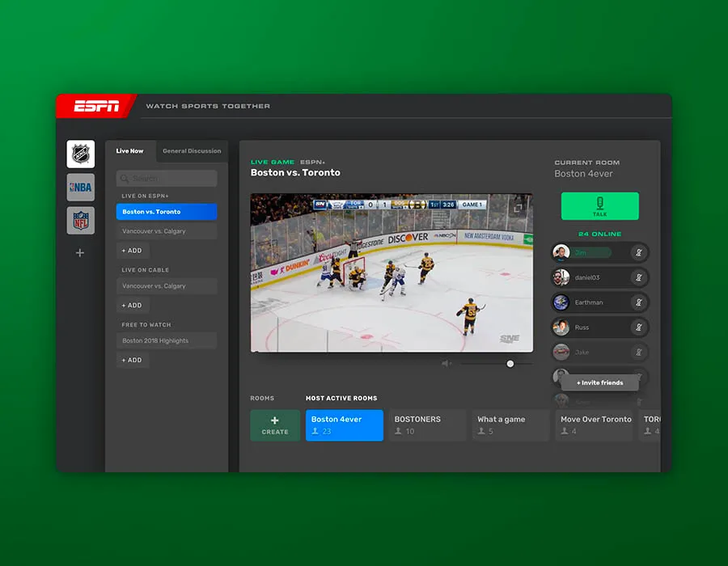Image resolution: width=728 pixels, height=566 pixels.
Task: Toggle mute for Jim
Action: click(x=639, y=253)
